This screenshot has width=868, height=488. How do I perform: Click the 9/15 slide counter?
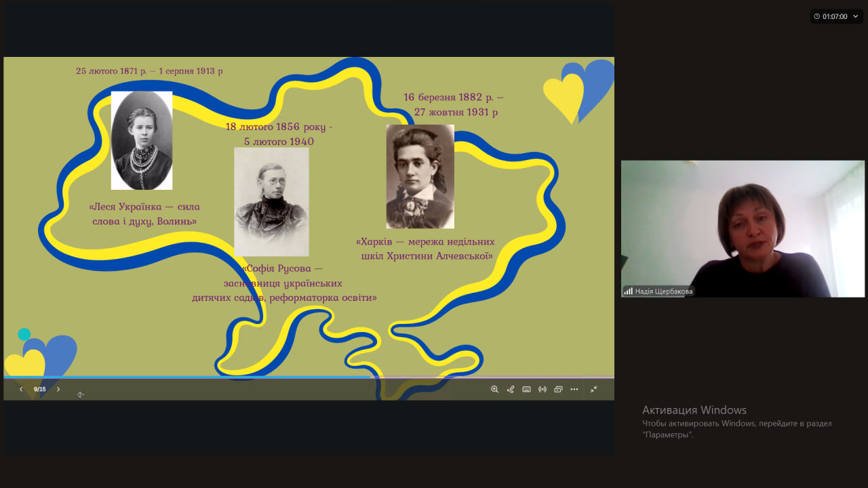pos(40,389)
